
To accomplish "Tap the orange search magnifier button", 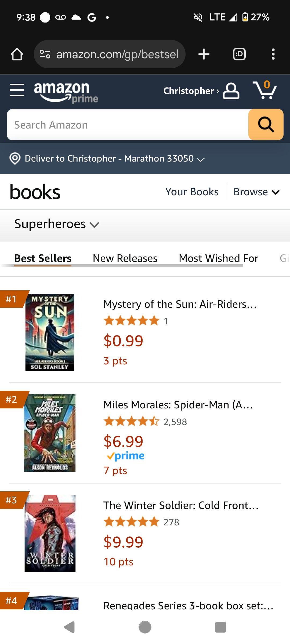I will (266, 125).
